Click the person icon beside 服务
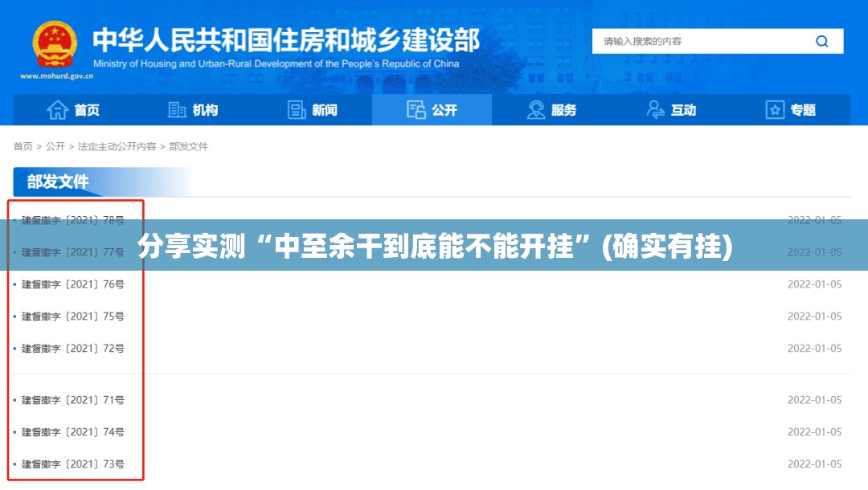The height and width of the screenshot is (490, 868). (x=536, y=110)
